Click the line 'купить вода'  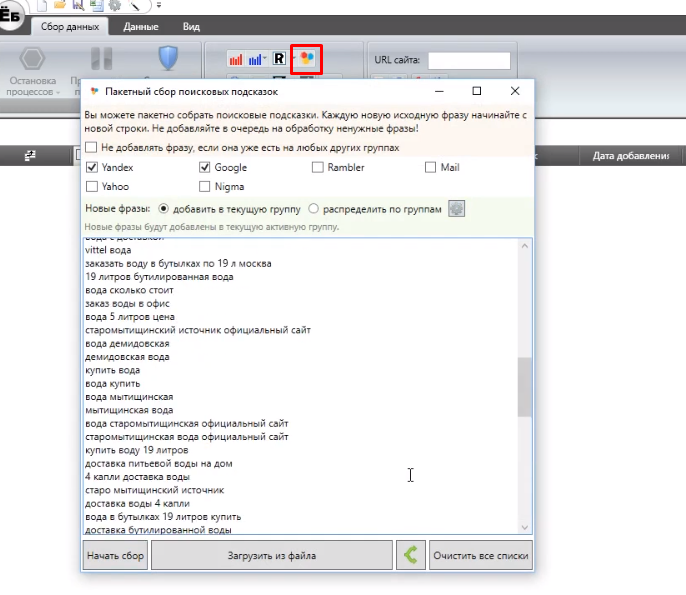pos(112,370)
